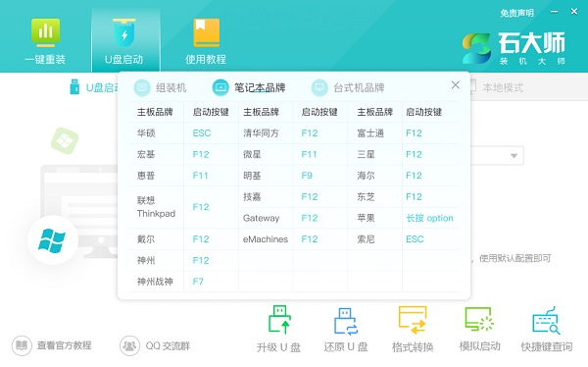588x367 pixels.
Task: Click the 升级 U 盘 label
Action: tap(278, 347)
